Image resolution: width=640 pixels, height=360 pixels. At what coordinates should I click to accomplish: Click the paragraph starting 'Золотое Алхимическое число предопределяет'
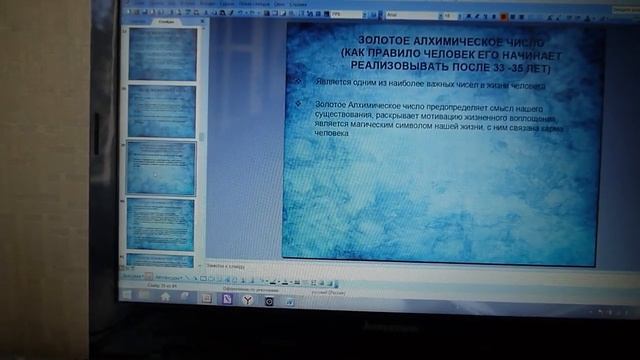click(439, 120)
